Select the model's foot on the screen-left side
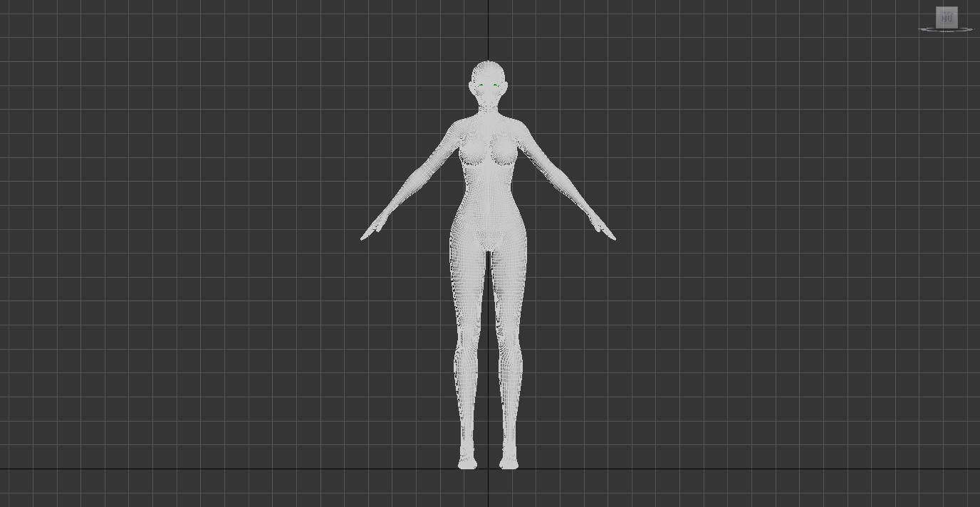 pos(467,462)
